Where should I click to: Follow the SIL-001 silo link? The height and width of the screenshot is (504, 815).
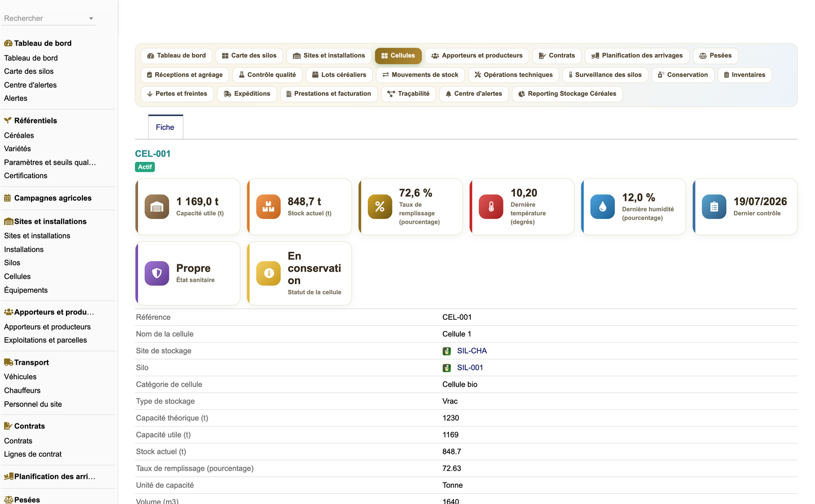pyautogui.click(x=470, y=368)
